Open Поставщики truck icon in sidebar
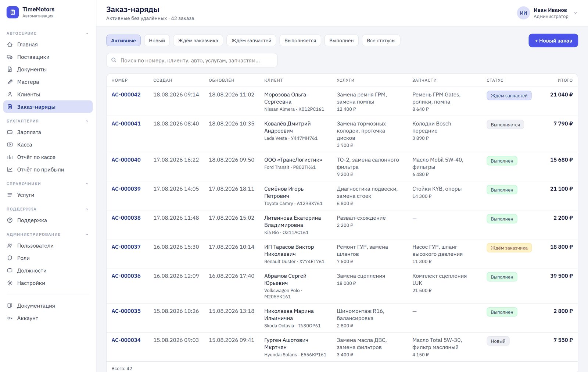588x372 pixels. [10, 57]
